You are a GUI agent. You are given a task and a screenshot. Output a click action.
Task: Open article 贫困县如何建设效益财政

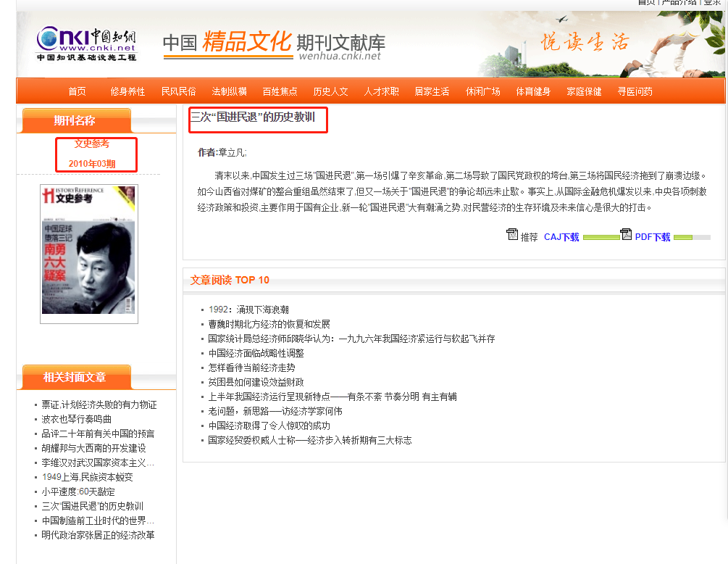coord(256,382)
